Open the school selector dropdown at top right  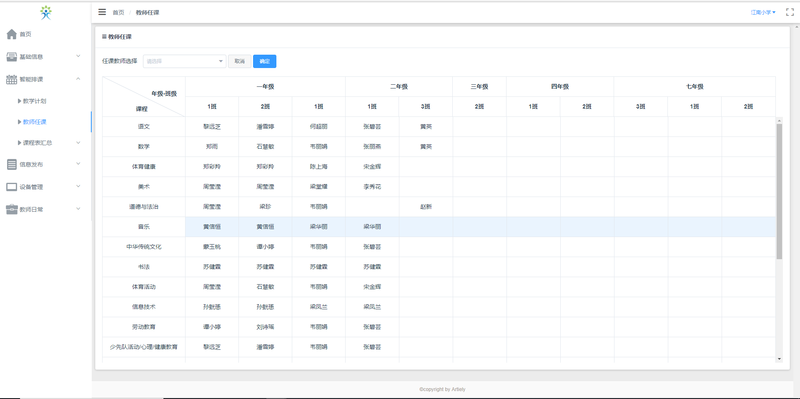click(763, 12)
